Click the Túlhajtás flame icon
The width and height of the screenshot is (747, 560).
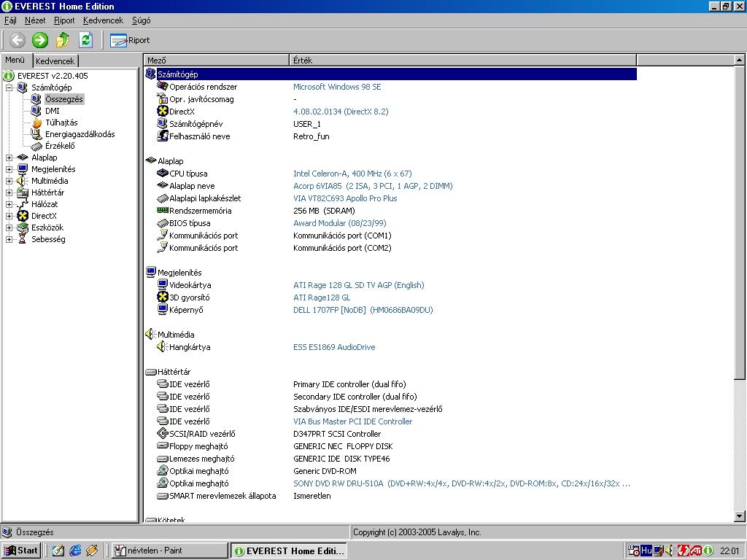coord(36,122)
